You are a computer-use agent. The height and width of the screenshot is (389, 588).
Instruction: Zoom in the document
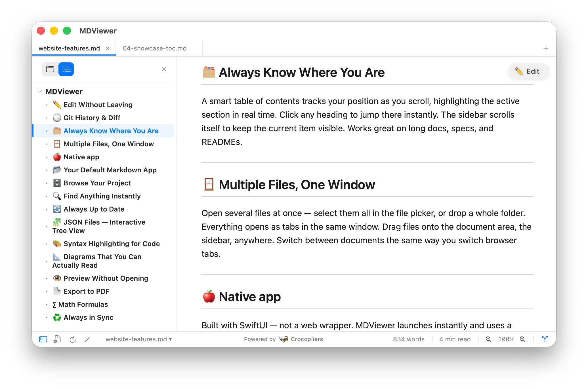coord(523,339)
